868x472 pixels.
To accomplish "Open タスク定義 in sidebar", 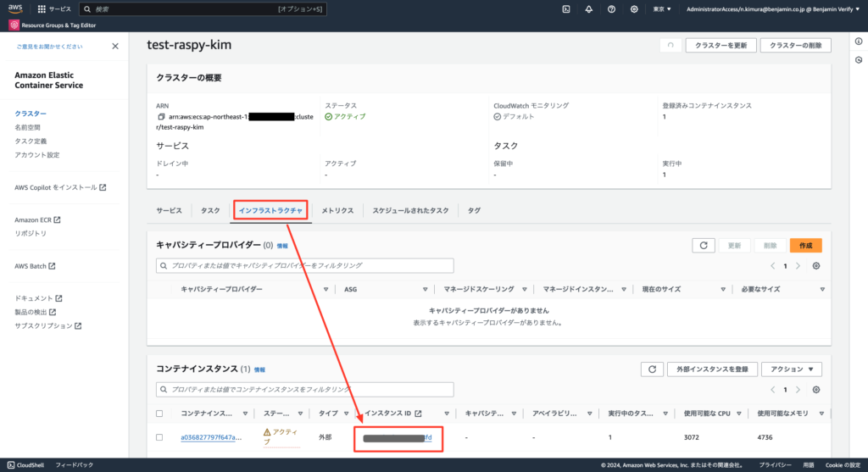I will (x=31, y=142).
